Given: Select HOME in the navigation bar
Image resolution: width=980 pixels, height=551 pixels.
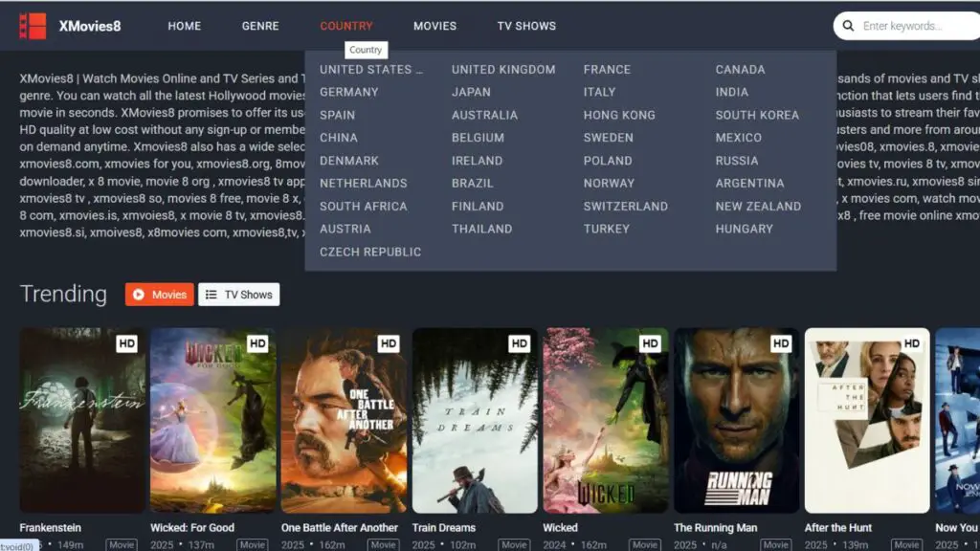Looking at the screenshot, I should click(184, 26).
